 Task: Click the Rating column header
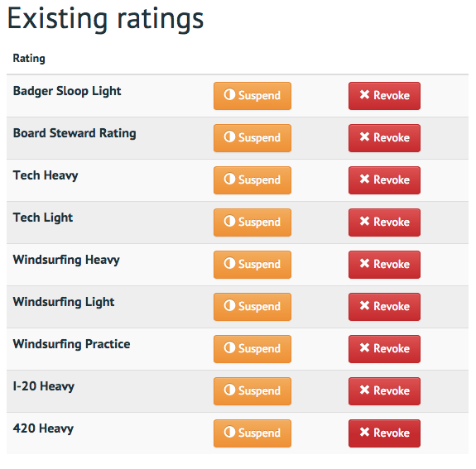[x=29, y=58]
